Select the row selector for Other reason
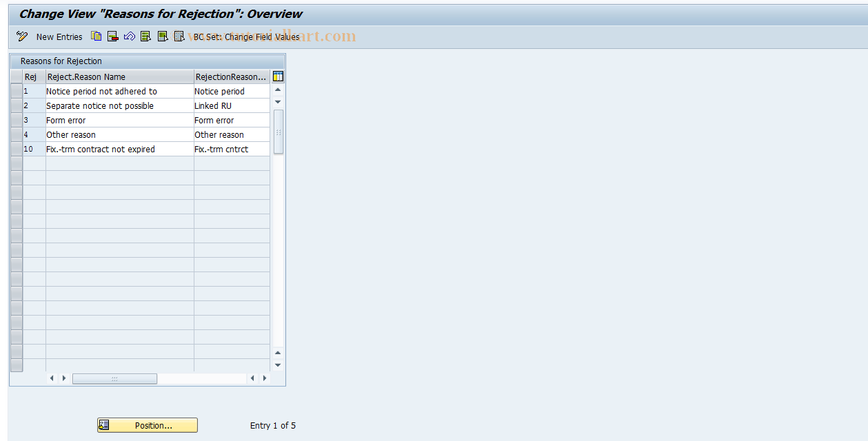 coord(17,134)
